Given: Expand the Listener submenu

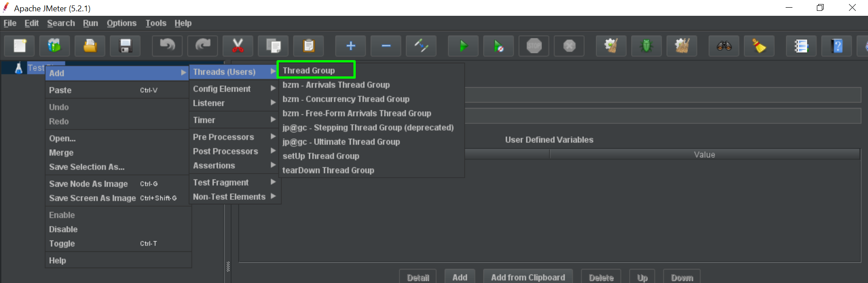Looking at the screenshot, I should point(234,103).
